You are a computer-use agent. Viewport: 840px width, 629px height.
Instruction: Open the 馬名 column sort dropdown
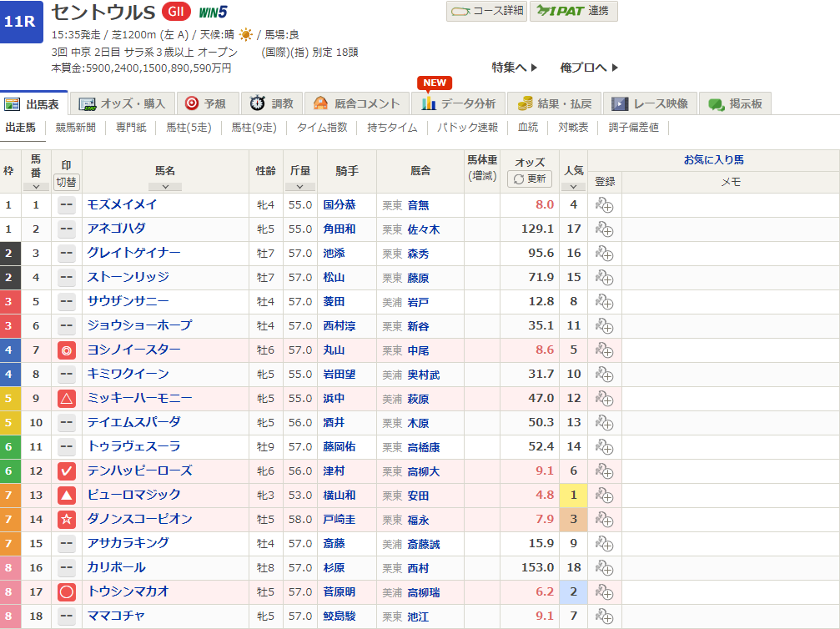pyautogui.click(x=165, y=187)
